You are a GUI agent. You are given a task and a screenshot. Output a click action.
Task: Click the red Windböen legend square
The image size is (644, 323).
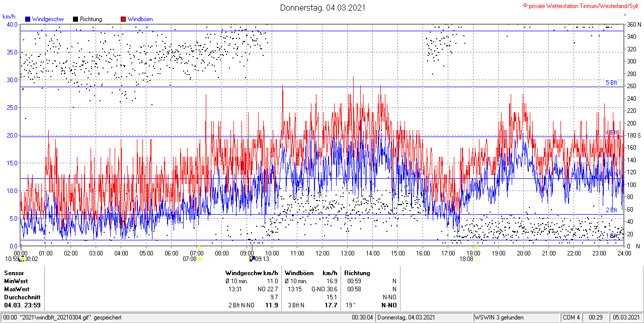[x=123, y=19]
